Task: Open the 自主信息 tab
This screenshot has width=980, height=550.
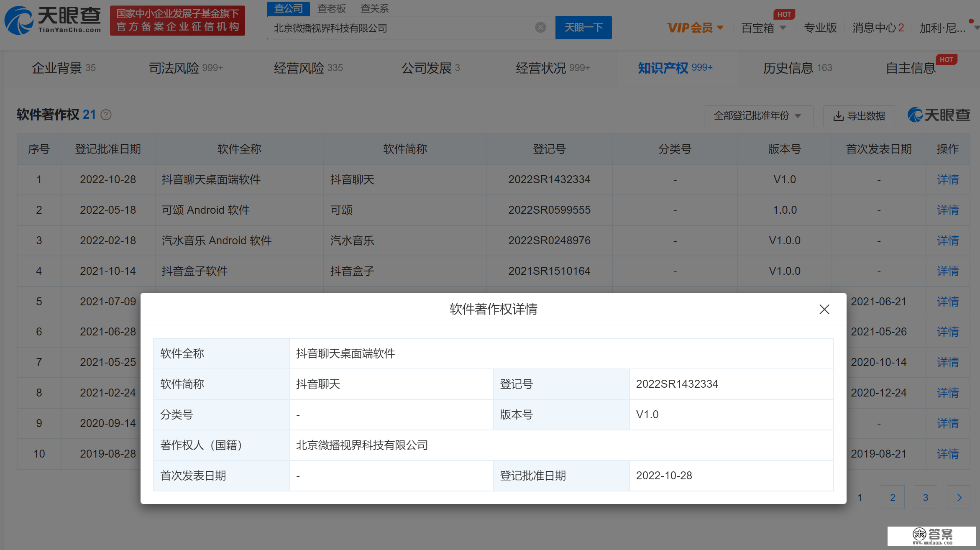Action: (911, 68)
